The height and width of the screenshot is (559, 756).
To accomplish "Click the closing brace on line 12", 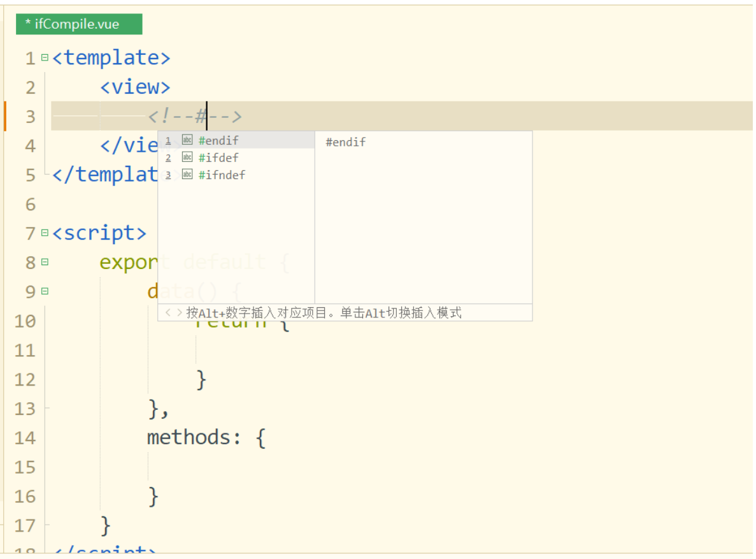I will [201, 380].
